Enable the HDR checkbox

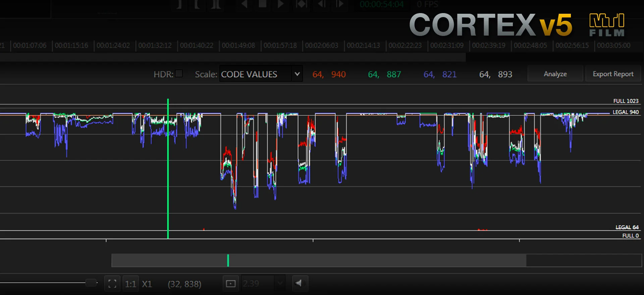pyautogui.click(x=179, y=73)
